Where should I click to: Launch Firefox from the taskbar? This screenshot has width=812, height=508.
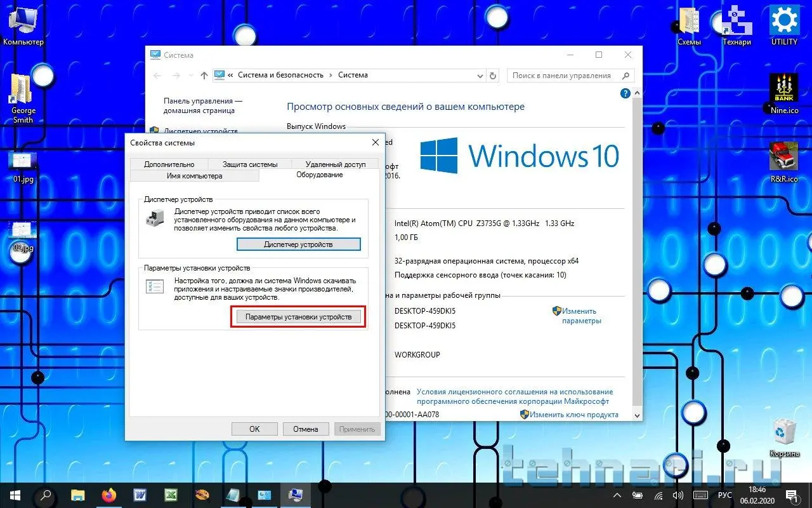pyautogui.click(x=108, y=495)
